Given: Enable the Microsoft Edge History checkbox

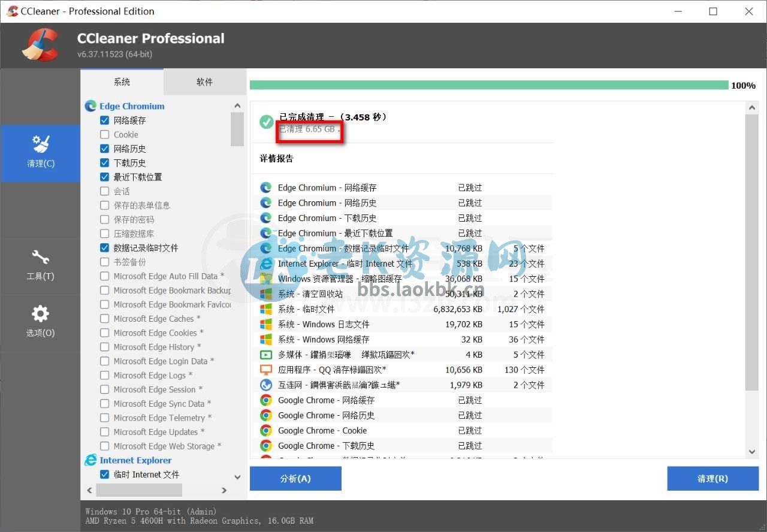Looking at the screenshot, I should [x=104, y=347].
